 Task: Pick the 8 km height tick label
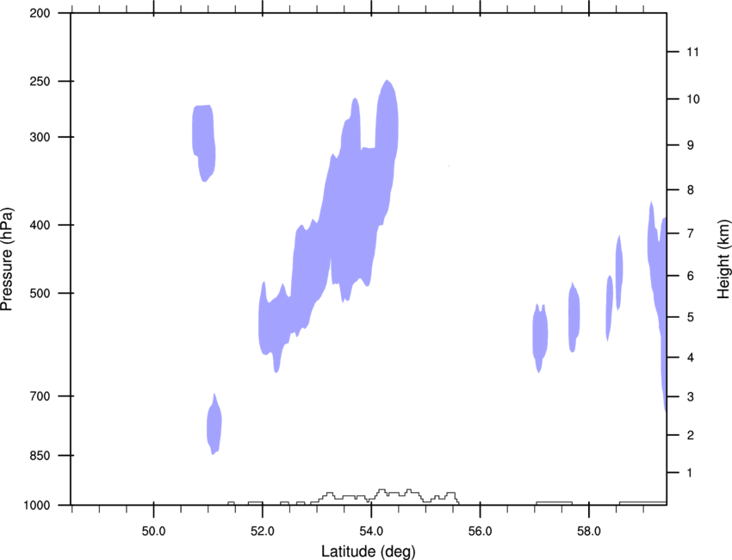[x=690, y=190]
